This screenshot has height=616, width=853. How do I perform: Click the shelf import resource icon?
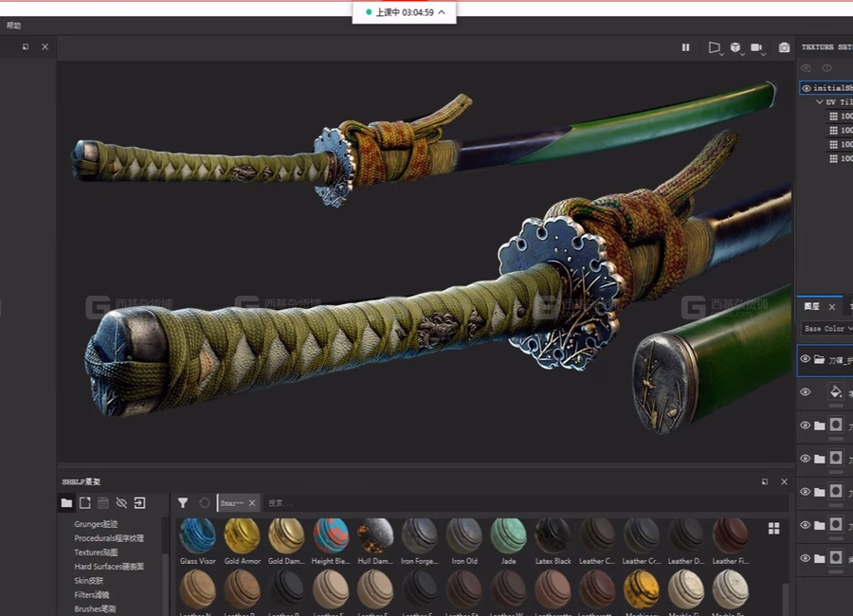pos(140,503)
